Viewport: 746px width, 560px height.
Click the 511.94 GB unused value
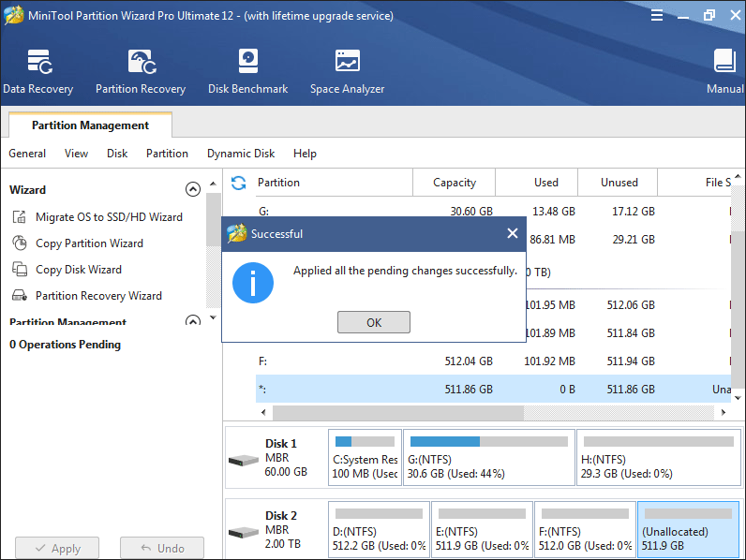pos(631,361)
